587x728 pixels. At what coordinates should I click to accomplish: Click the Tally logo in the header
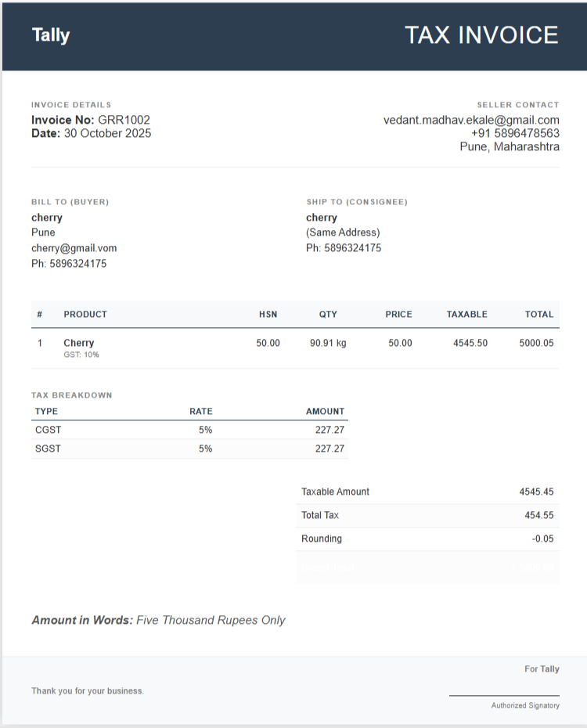click(51, 35)
